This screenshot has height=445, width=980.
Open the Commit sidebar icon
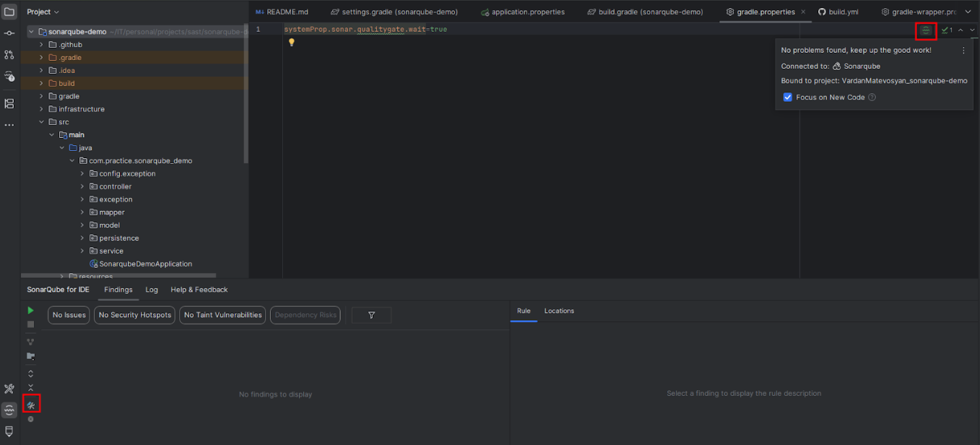(9, 33)
